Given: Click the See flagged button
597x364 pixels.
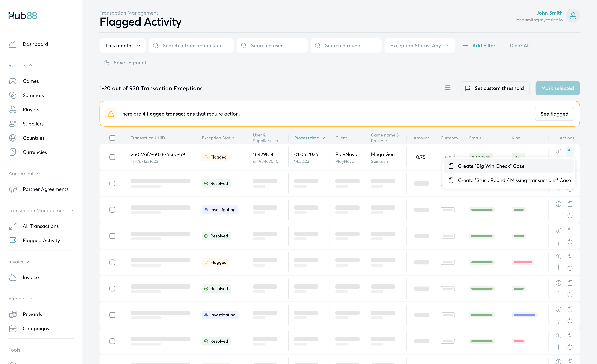Looking at the screenshot, I should click(x=554, y=114).
